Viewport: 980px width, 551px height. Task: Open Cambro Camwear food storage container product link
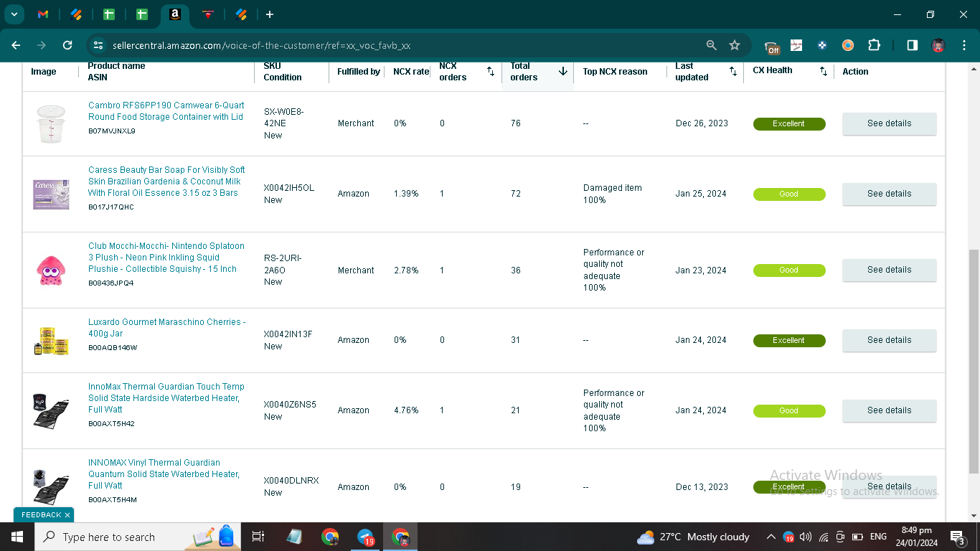166,111
